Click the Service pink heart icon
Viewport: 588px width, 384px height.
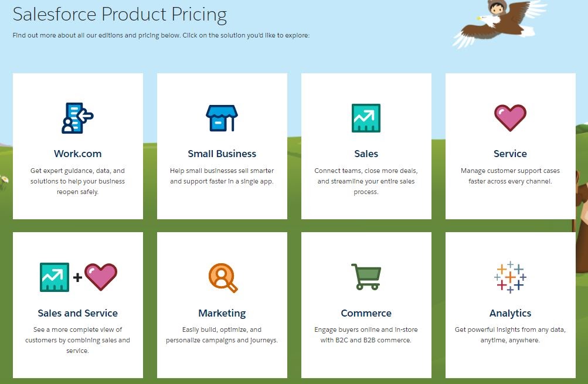[510, 118]
